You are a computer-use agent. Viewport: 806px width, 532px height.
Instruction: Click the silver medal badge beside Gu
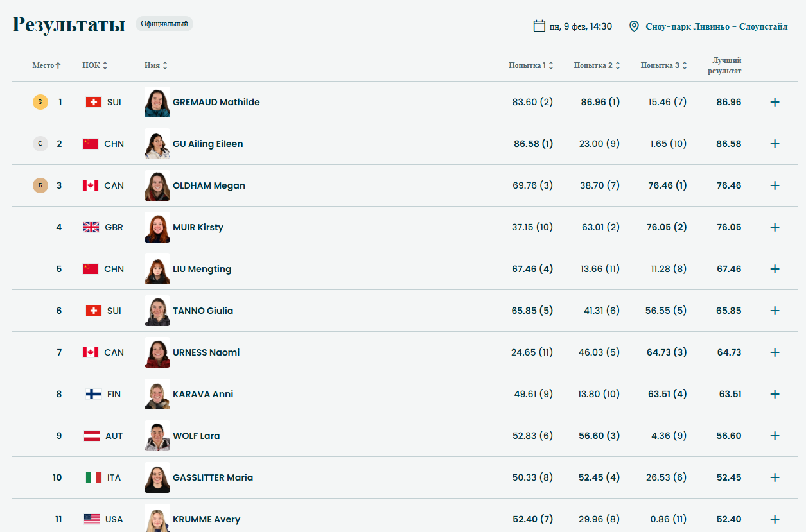pos(40,144)
